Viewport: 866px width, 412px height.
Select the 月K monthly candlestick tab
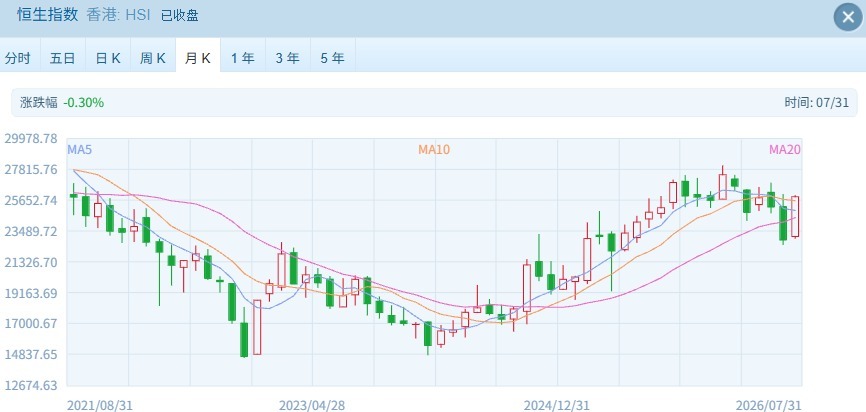[x=198, y=58]
